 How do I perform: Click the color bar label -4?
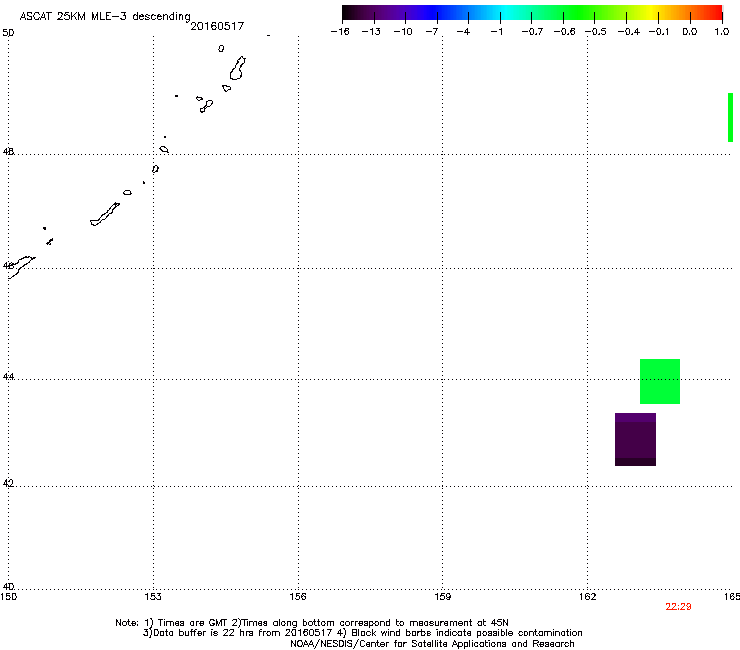tap(463, 32)
